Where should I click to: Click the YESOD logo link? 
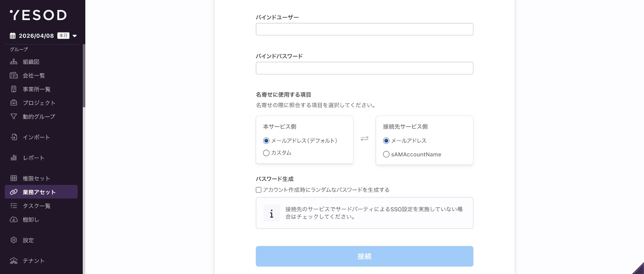[38, 15]
